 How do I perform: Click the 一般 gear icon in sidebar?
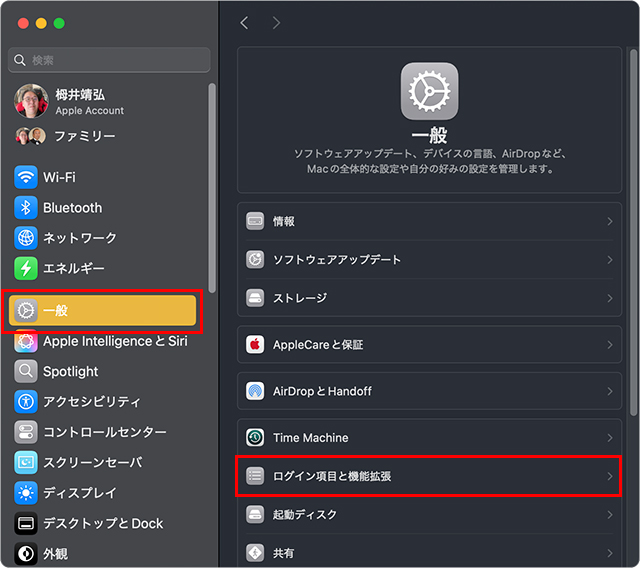26,311
